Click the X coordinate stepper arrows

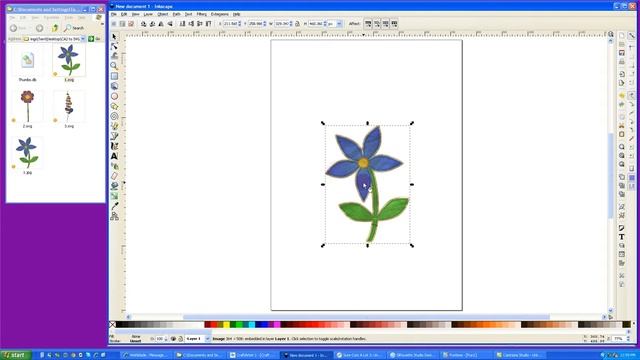240,24
